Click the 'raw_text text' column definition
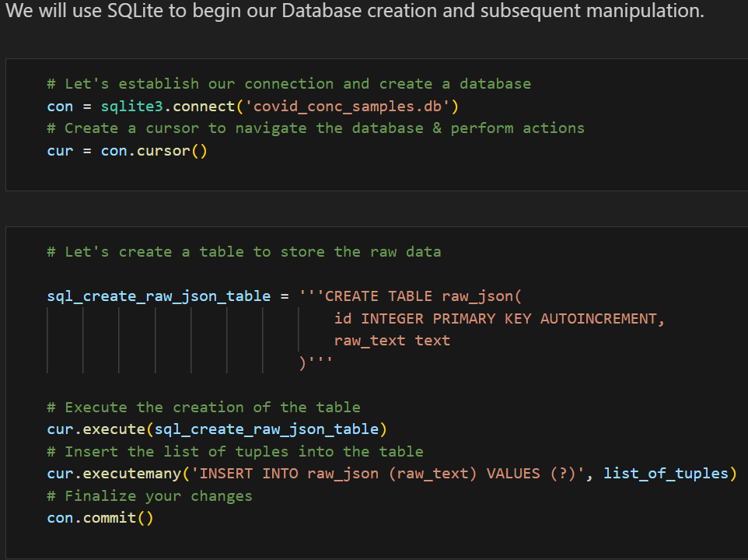The image size is (748, 560). (x=392, y=340)
